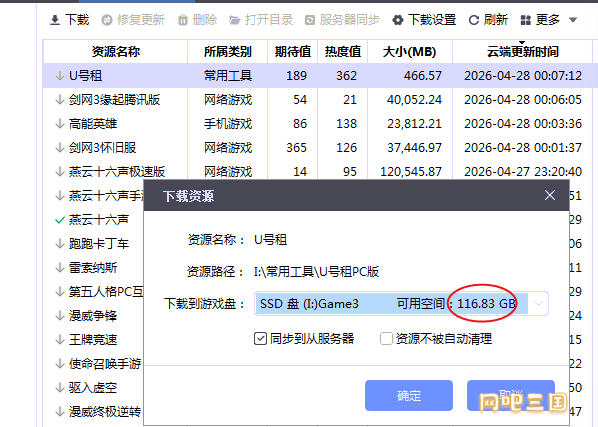Close the 下载资源 dialog

[550, 195]
